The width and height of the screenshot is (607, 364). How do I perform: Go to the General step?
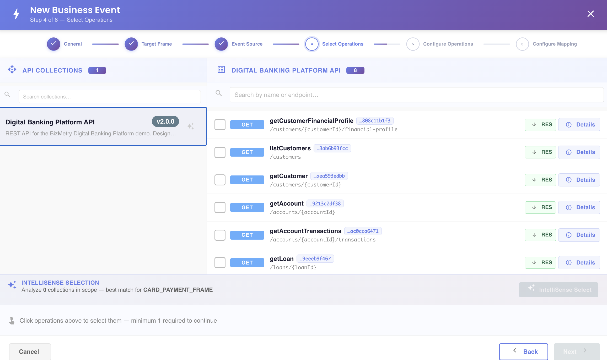[x=65, y=44]
